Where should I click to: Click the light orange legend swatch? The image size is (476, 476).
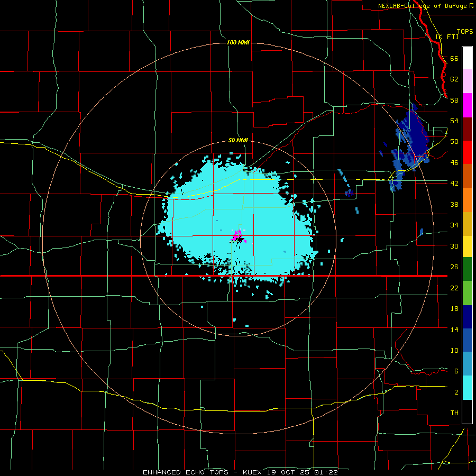pyautogui.click(x=467, y=199)
